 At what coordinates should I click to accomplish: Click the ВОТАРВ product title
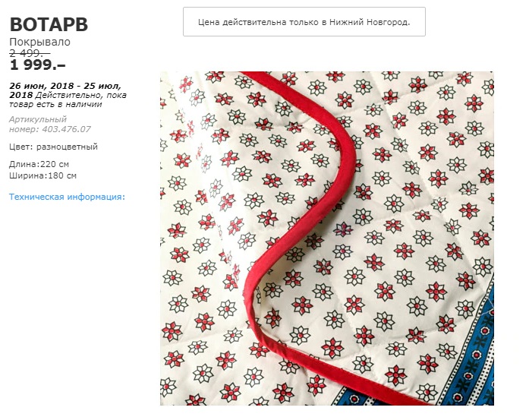[49, 24]
